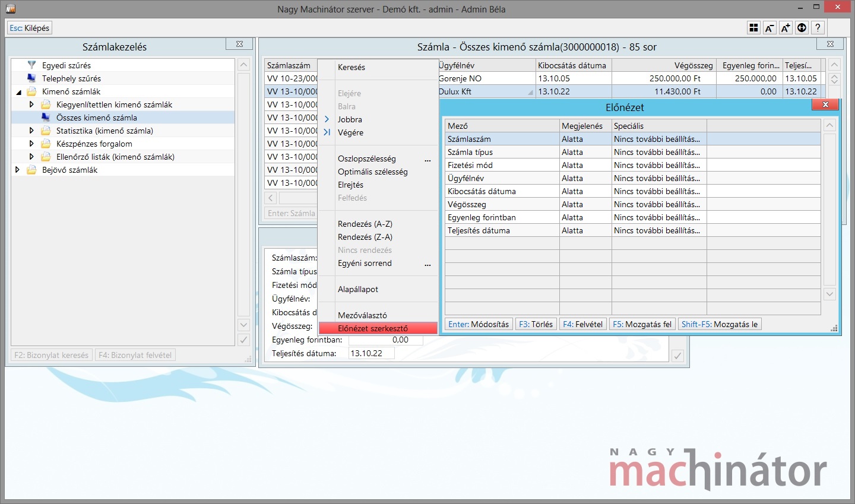Click the funnel icon beside Egyedi szűrés
This screenshot has height=504, width=855.
coord(31,65)
